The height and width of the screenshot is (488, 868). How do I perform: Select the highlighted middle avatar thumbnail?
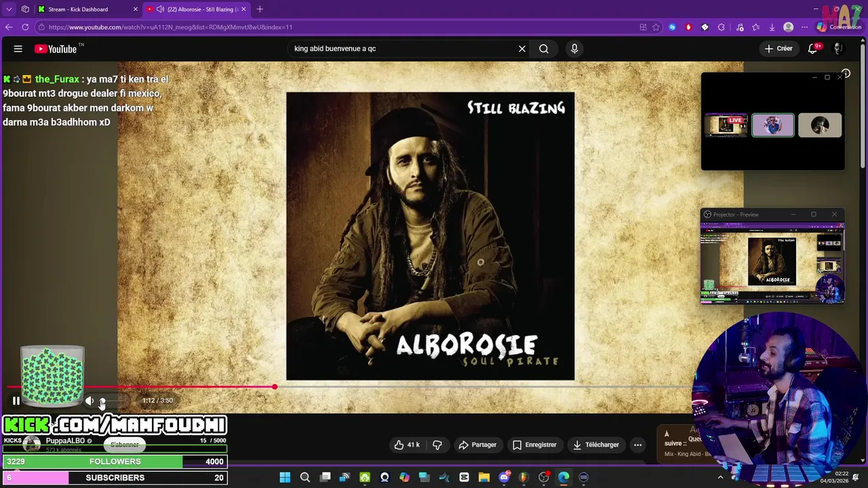click(x=773, y=125)
